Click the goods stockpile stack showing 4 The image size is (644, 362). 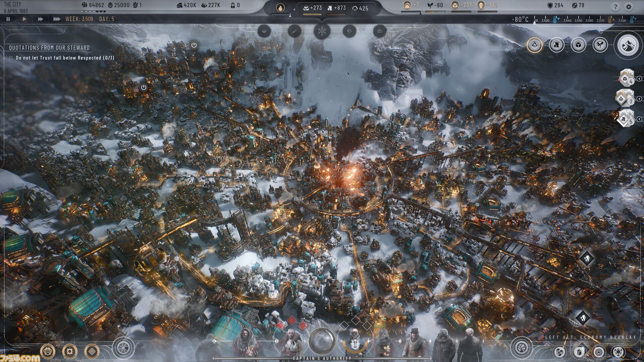click(626, 78)
